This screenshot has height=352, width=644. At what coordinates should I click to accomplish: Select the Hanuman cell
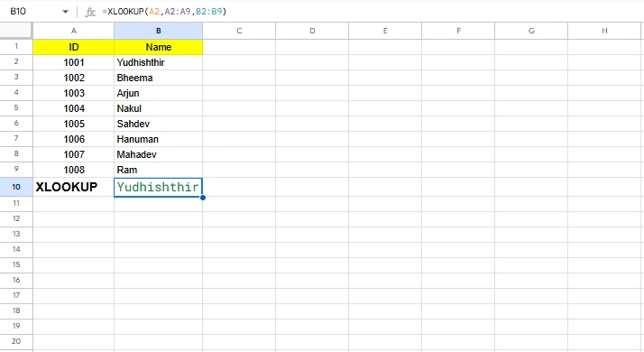click(x=158, y=139)
